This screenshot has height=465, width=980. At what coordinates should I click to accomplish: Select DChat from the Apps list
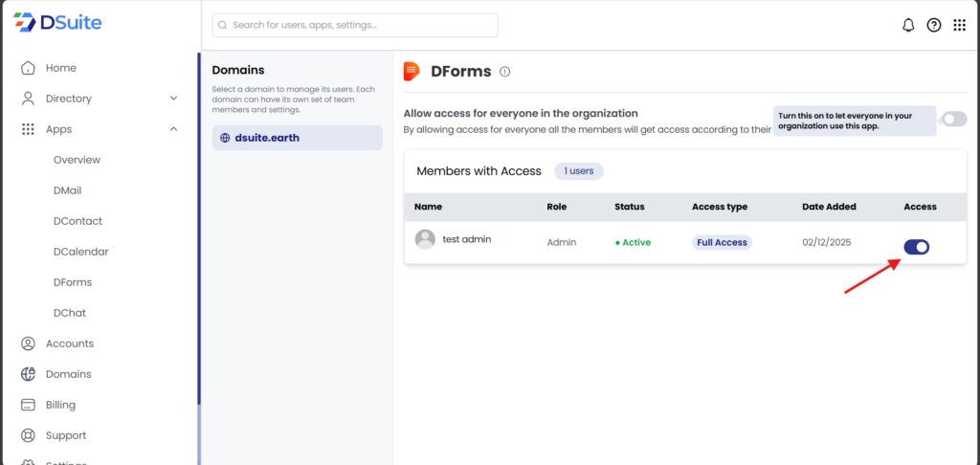70,313
